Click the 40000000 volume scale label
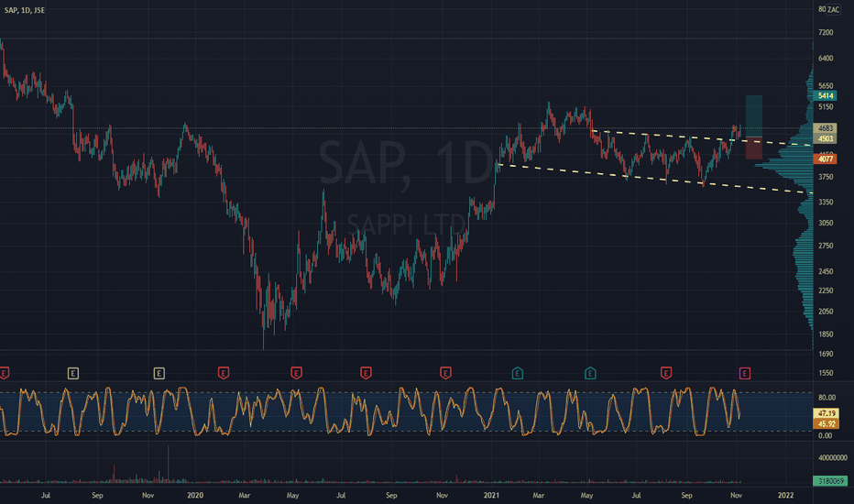The image size is (854, 504). [x=833, y=458]
